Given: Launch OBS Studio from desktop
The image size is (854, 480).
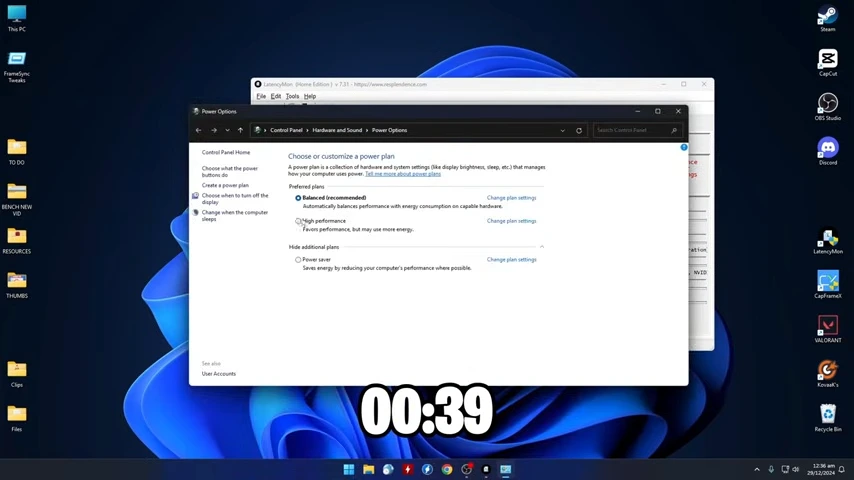Looking at the screenshot, I should [x=827, y=107].
